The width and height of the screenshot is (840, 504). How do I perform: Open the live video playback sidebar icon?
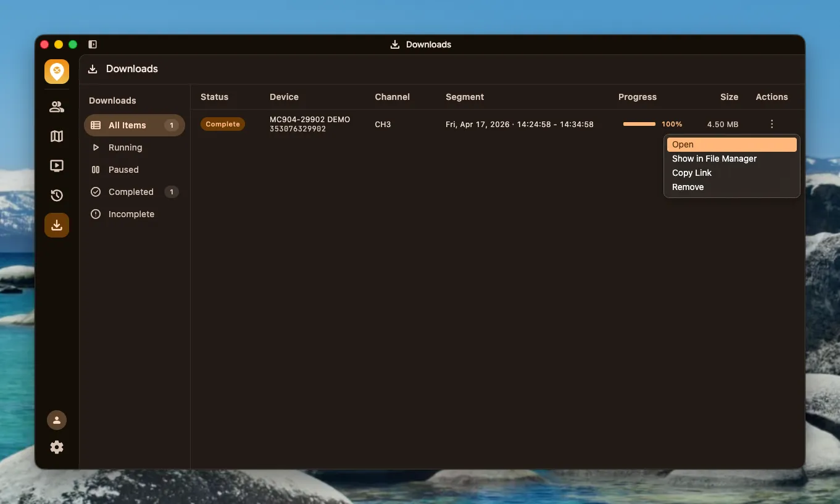pyautogui.click(x=57, y=165)
